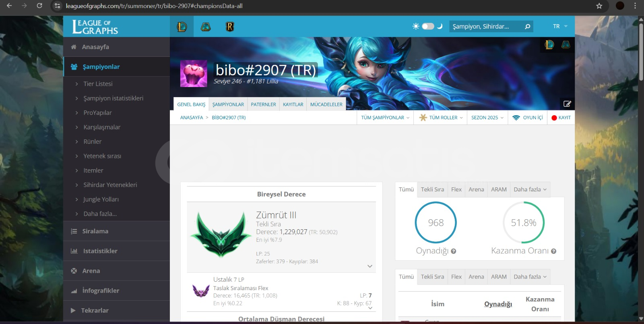The width and height of the screenshot is (644, 324).
Task: Click the Zümrüt III emerald rank emblem
Action: point(221,235)
